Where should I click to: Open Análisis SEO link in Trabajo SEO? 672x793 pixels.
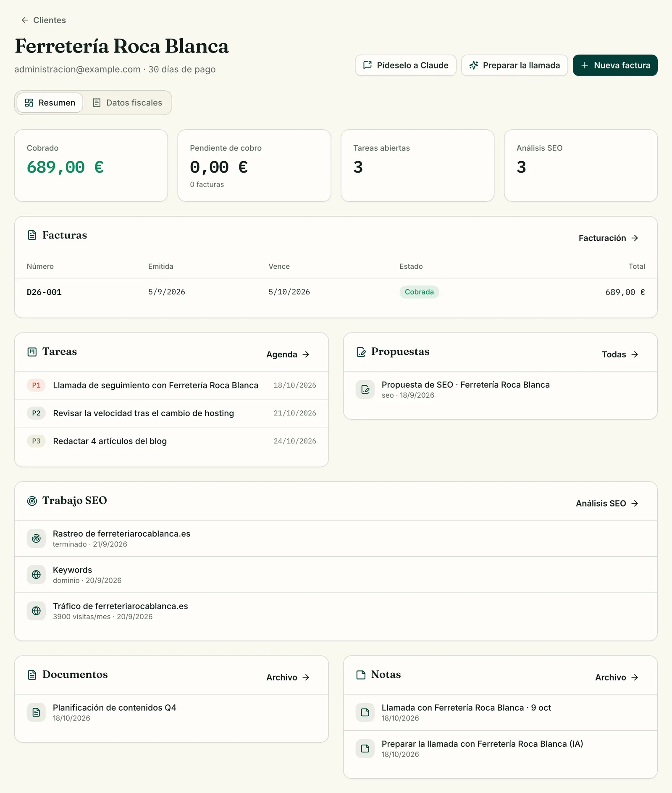click(607, 503)
